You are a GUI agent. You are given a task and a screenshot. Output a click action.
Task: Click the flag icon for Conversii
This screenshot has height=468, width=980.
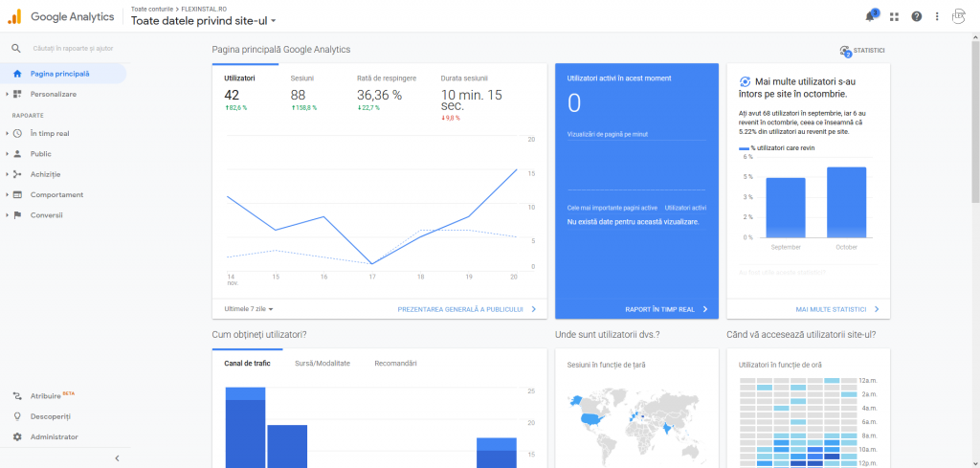click(17, 215)
